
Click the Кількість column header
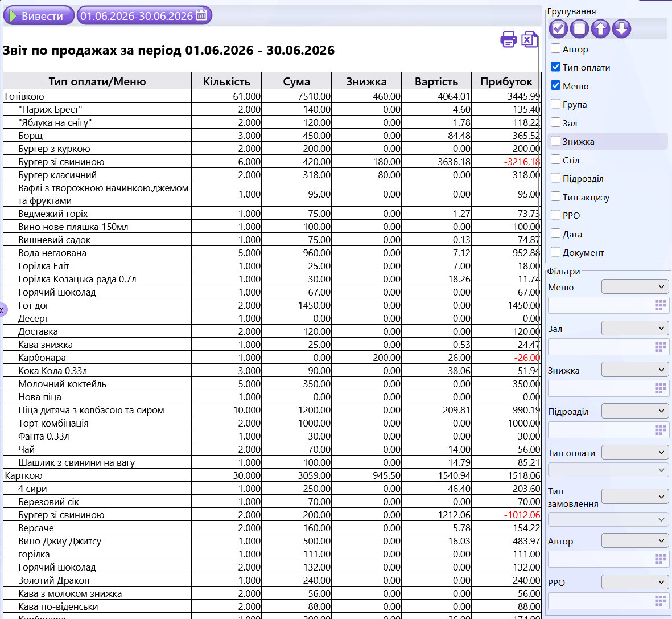coord(226,81)
